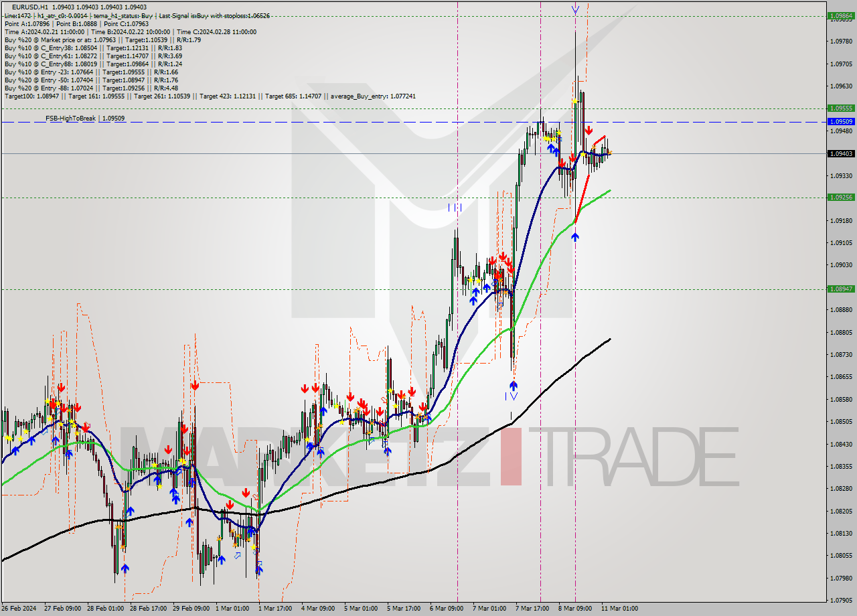The image size is (857, 616).
Task: Click time axis label 1 Mar 01:00
Action: click(232, 609)
